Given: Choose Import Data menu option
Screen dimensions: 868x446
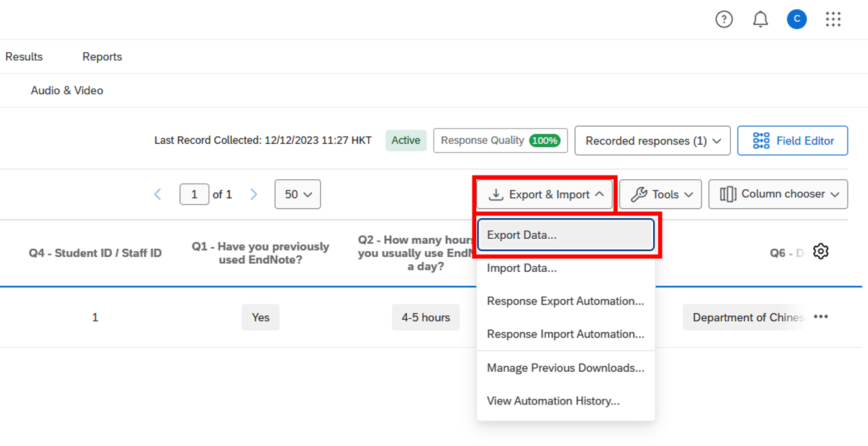Looking at the screenshot, I should pyautogui.click(x=522, y=268).
